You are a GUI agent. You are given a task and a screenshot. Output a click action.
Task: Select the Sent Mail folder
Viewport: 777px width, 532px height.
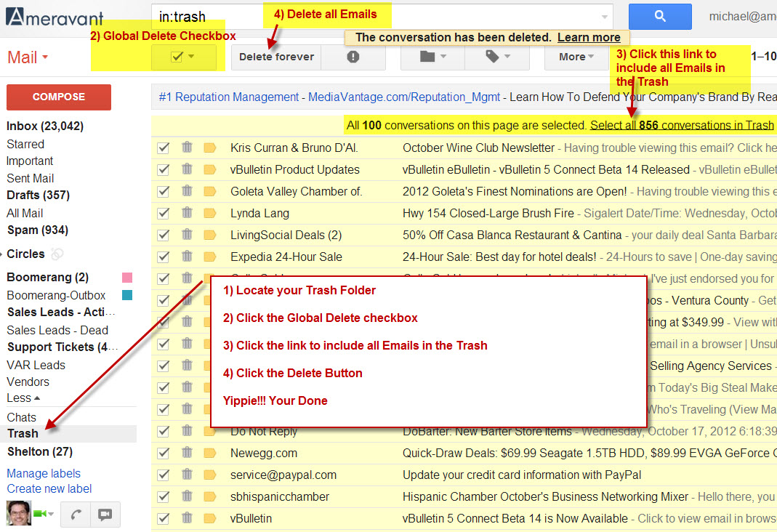tap(30, 178)
